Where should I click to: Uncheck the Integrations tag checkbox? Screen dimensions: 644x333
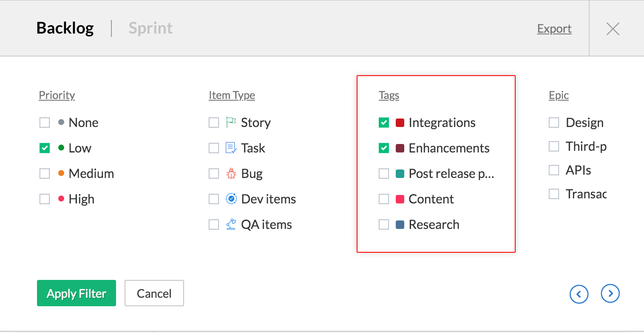(384, 123)
